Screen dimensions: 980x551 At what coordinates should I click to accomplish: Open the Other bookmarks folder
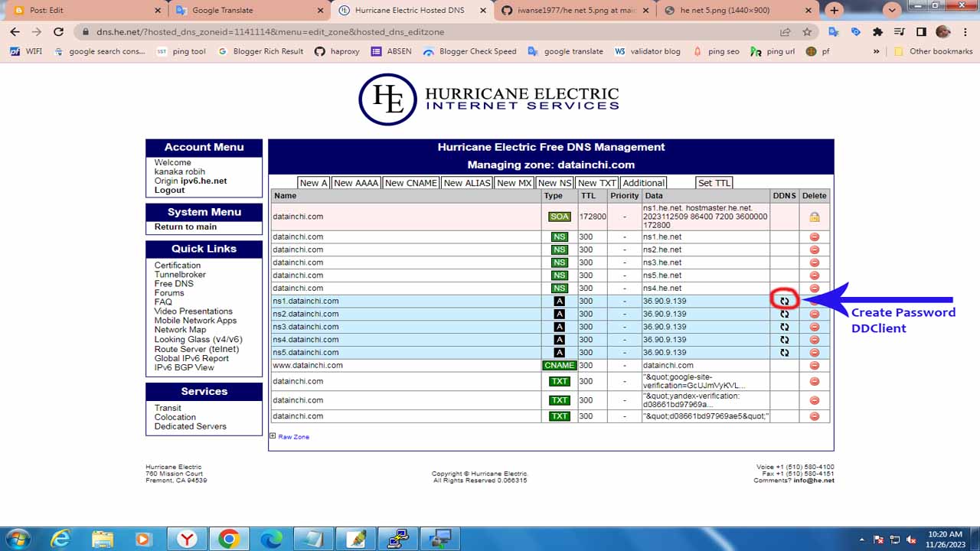pyautogui.click(x=933, y=51)
